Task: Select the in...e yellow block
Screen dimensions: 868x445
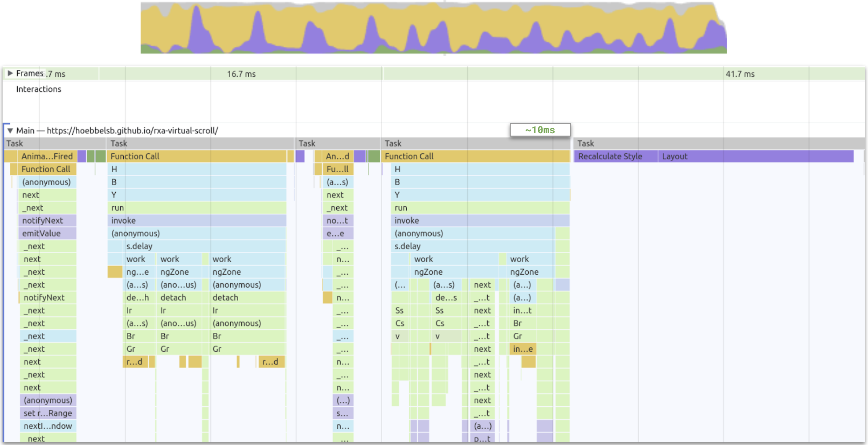Action: click(522, 349)
